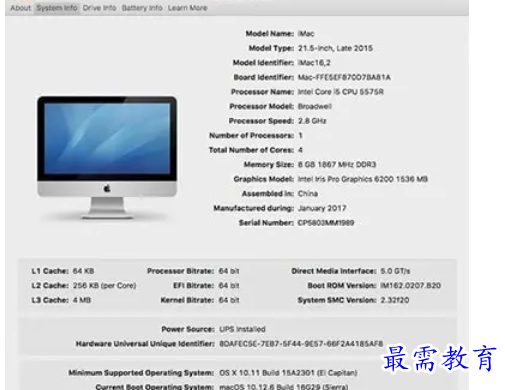This screenshot has width=505, height=390.
Task: Switch to the About tab
Action: 20,8
